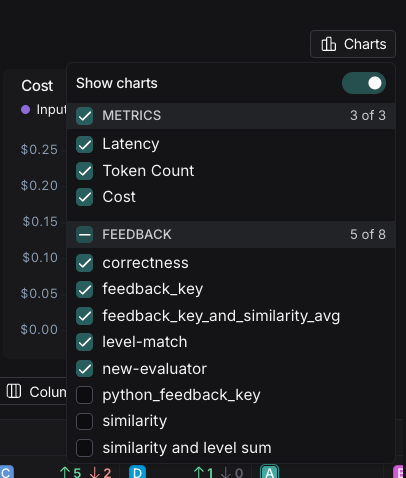Uncheck the Latency checkbox
Viewport: 406px width, 478px height.
point(84,144)
